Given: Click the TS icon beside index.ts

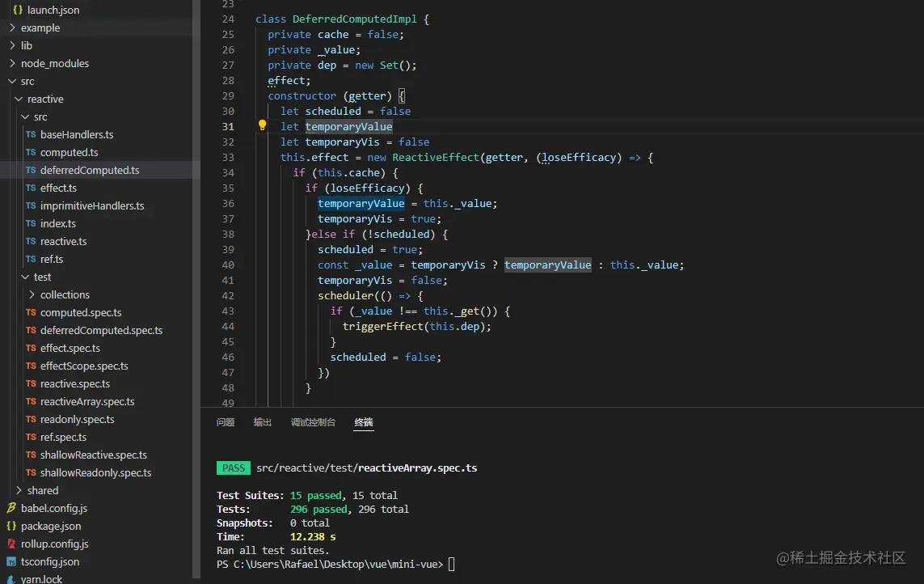Looking at the screenshot, I should (31, 223).
